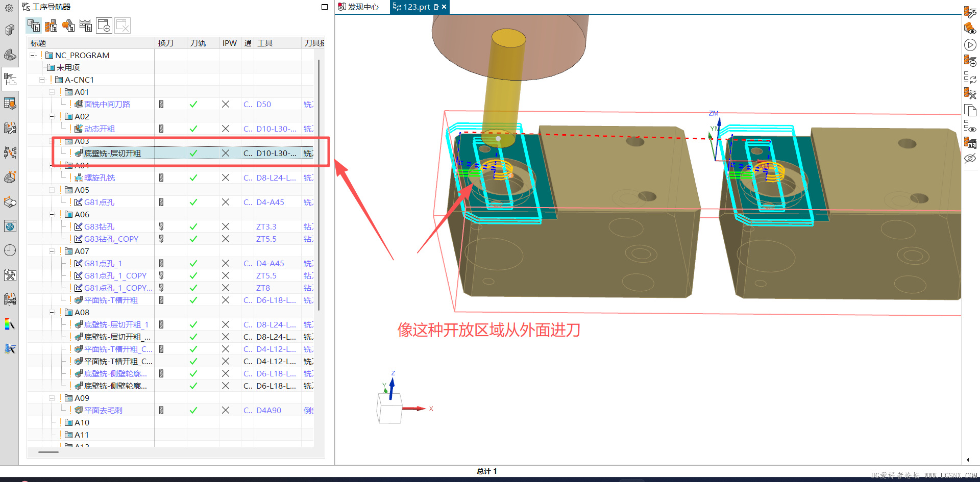This screenshot has height=482, width=980.
Task: Toggle visibility with the crossed-eye icon bottom right
Action: [970, 159]
